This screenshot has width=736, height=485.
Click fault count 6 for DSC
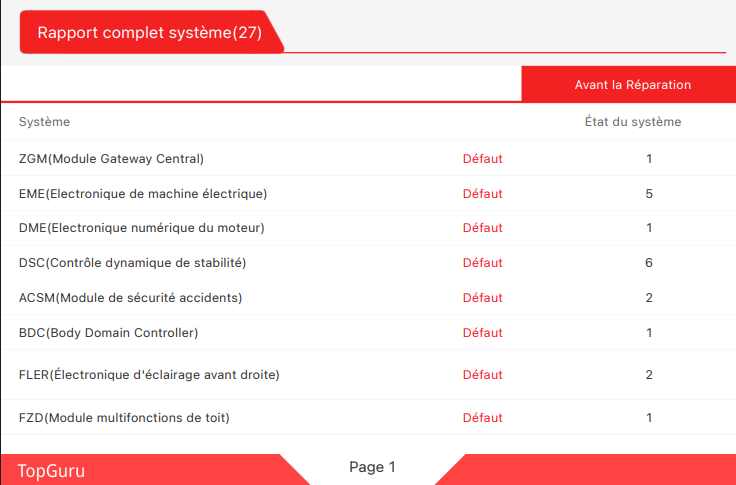tap(649, 263)
